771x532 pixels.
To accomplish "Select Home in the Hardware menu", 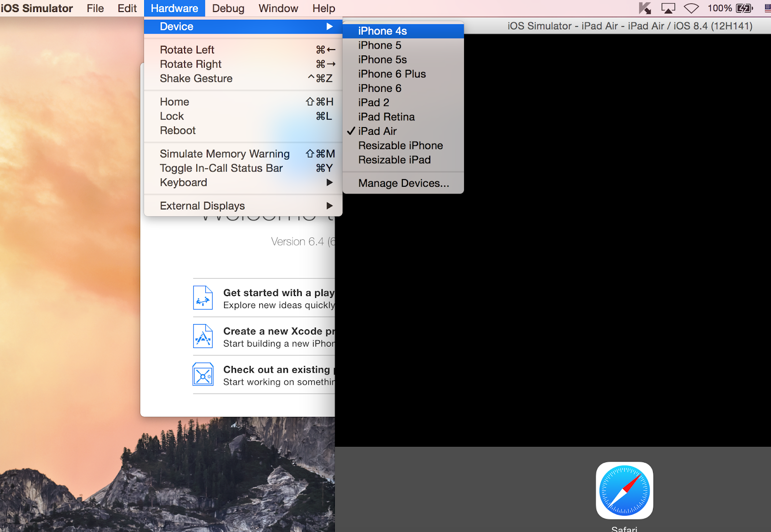I will 243,102.
